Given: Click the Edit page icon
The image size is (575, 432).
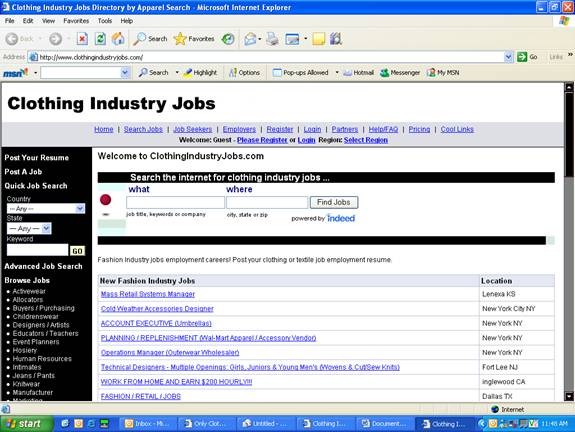Looking at the screenshot, I should [292, 39].
